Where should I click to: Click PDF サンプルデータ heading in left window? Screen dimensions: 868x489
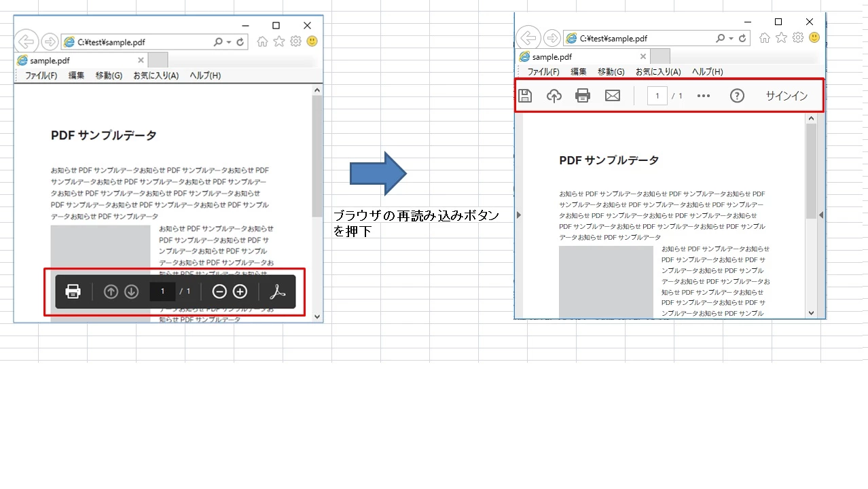point(103,135)
